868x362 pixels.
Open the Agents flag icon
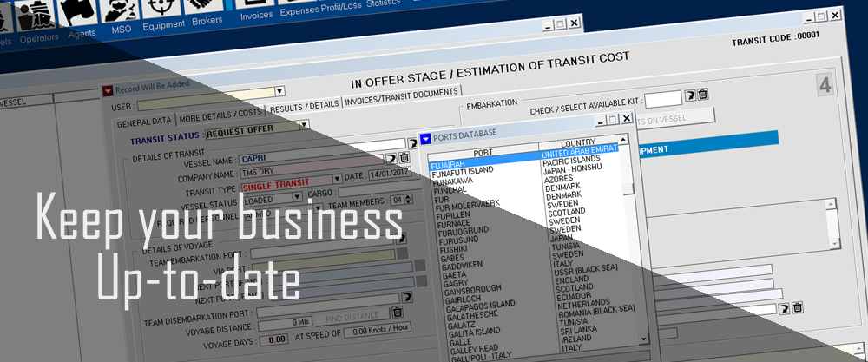click(x=77, y=14)
